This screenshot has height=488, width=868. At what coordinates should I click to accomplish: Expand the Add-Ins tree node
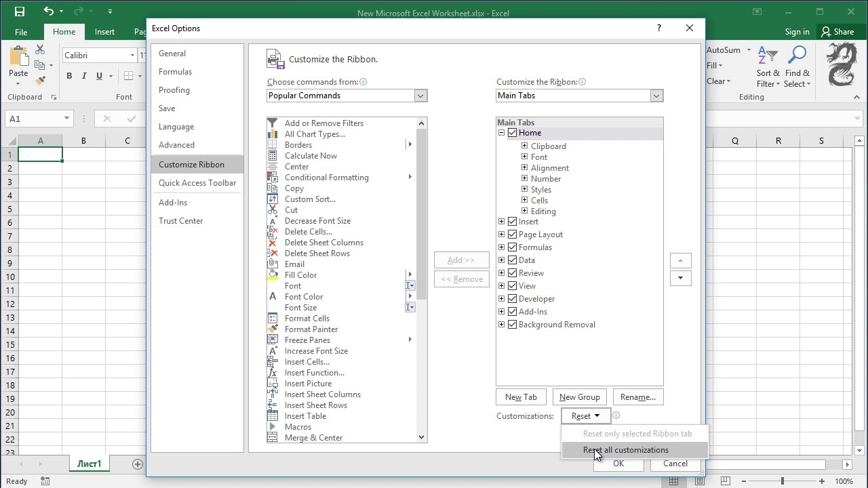coord(501,312)
